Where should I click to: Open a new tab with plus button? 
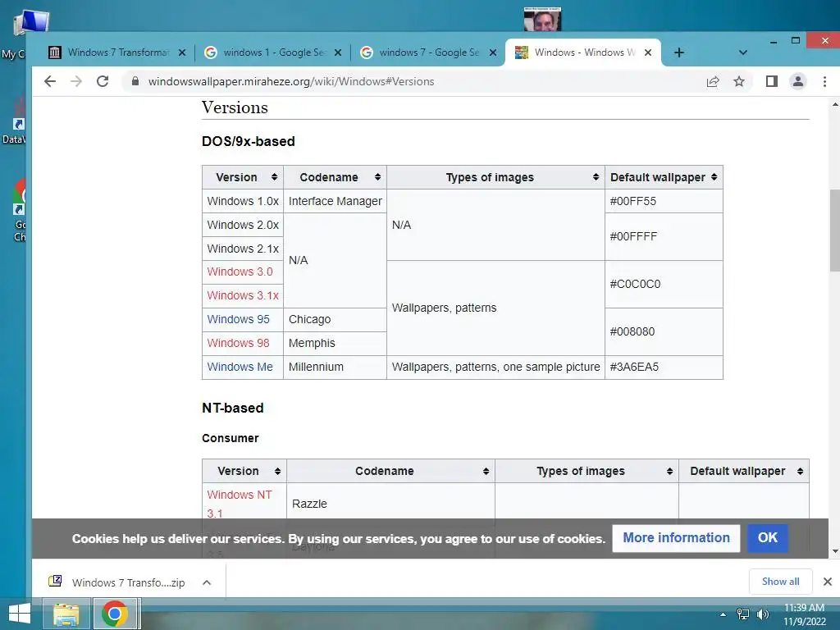[x=678, y=52]
